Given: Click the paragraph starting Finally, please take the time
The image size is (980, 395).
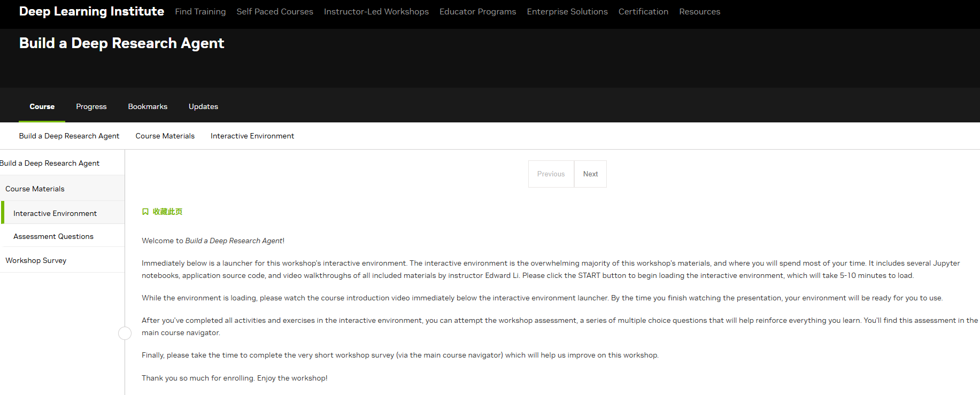Looking at the screenshot, I should click(x=400, y=355).
